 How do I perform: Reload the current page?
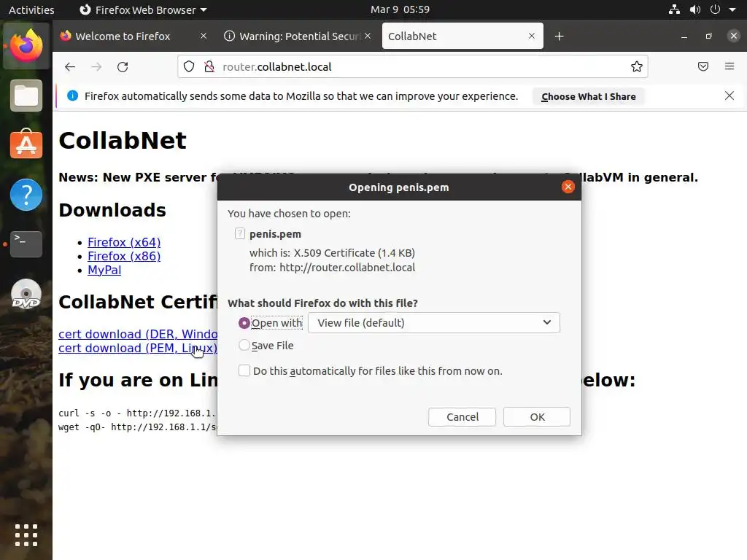pyautogui.click(x=123, y=66)
